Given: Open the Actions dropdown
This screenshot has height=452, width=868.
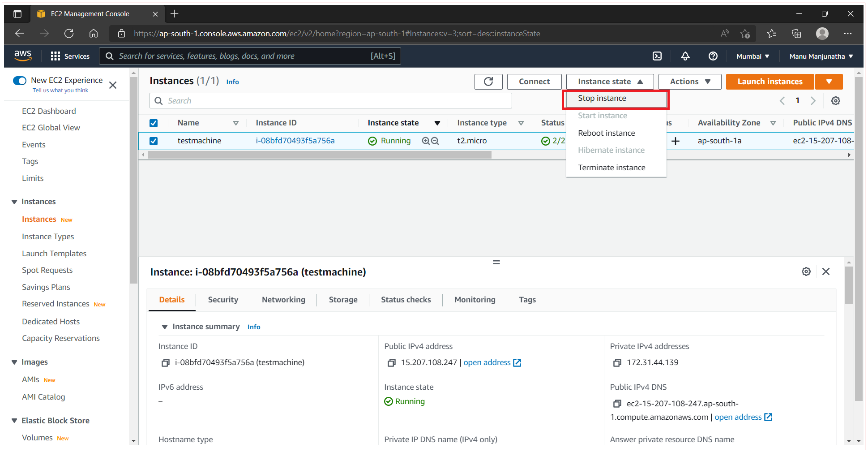Looking at the screenshot, I should coord(690,82).
